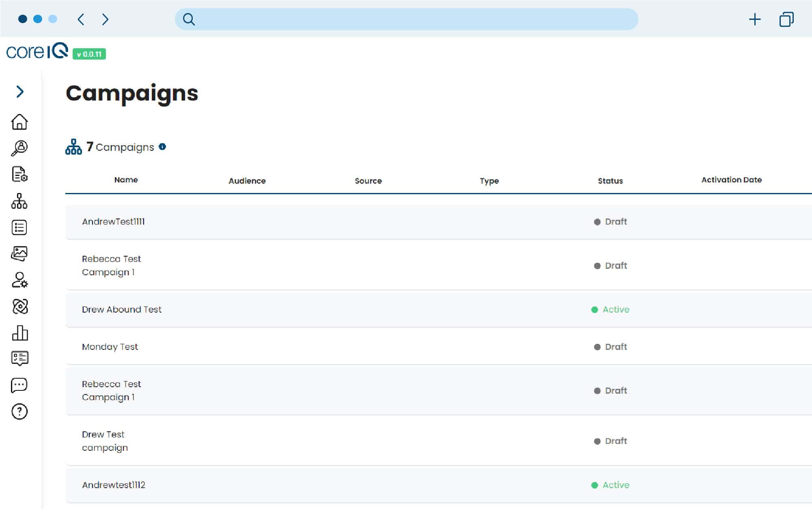
Task: Open the image gallery sidebar icon
Action: click(19, 254)
